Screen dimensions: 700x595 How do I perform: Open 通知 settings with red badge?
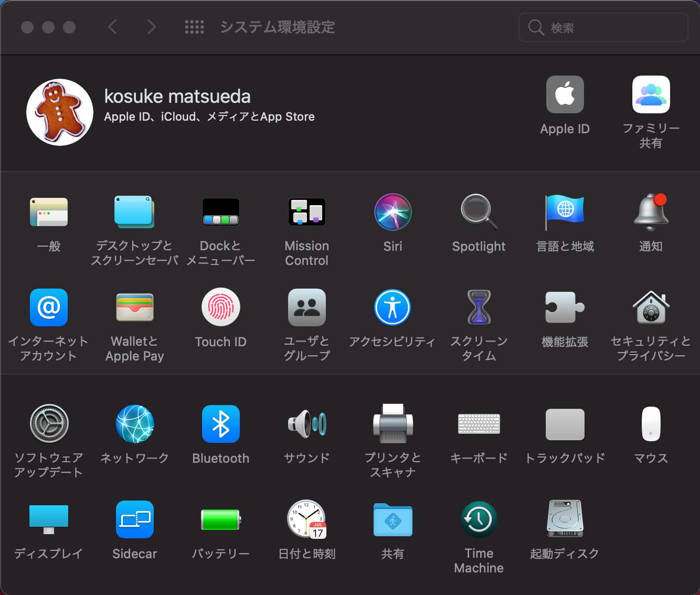point(651,212)
